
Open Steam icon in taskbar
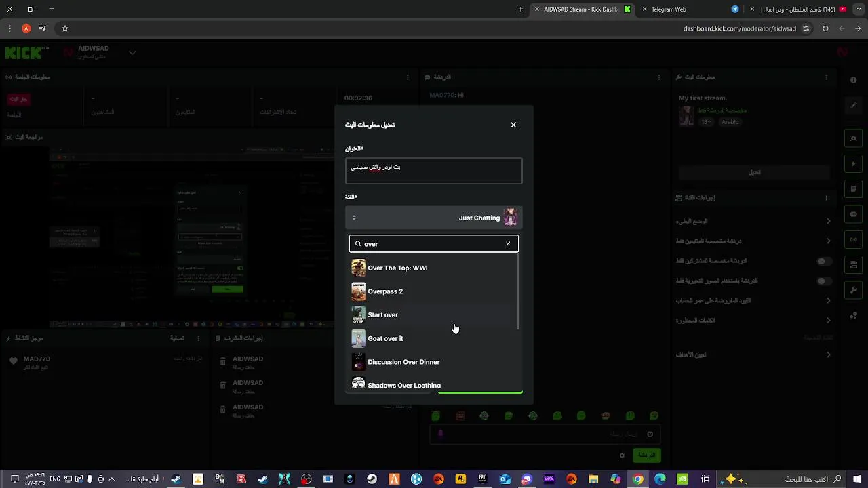(x=372, y=479)
